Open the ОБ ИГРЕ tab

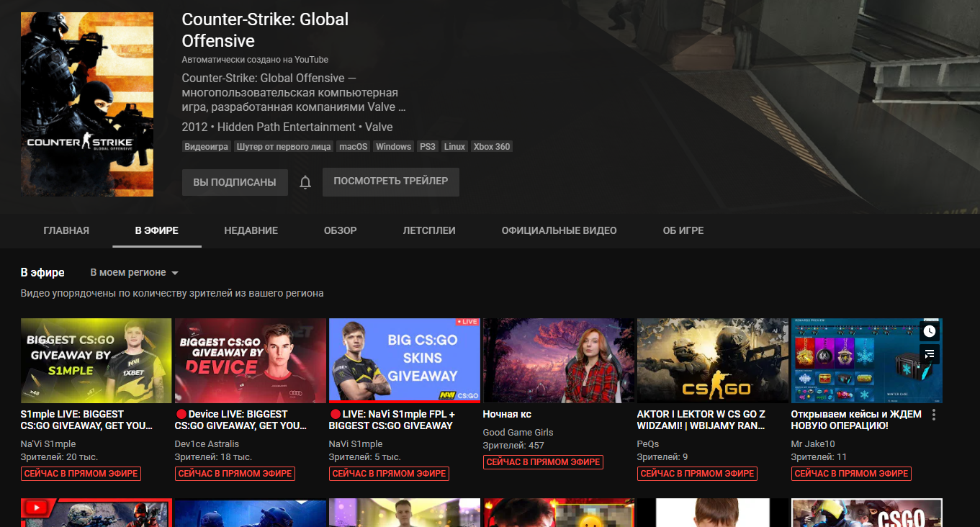click(x=683, y=231)
